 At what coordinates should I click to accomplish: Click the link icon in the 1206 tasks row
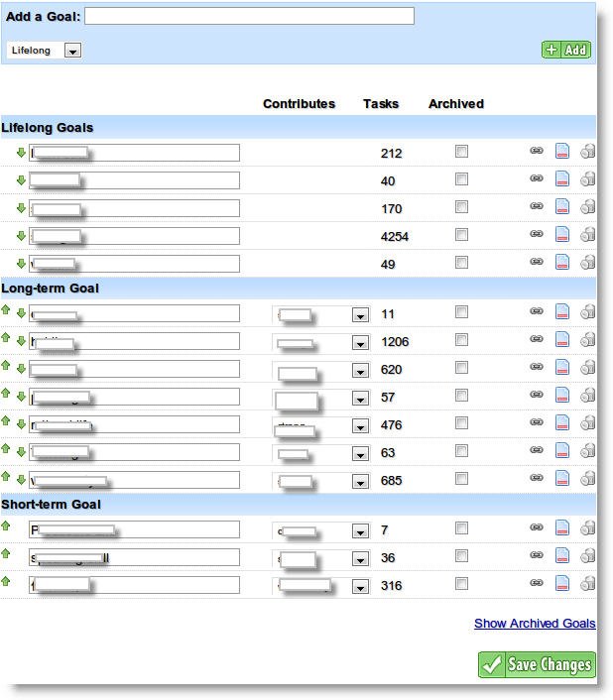537,339
